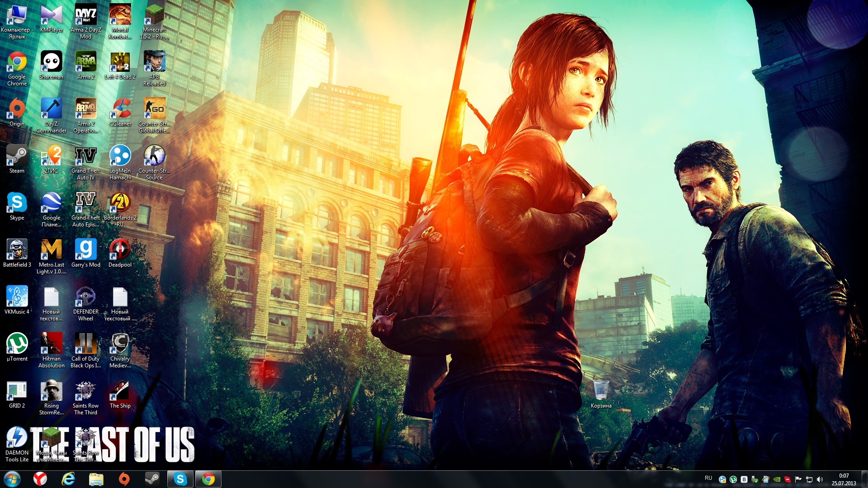Select the Borderlands 2 RU shortcut
The image size is (868, 488).
tap(120, 210)
